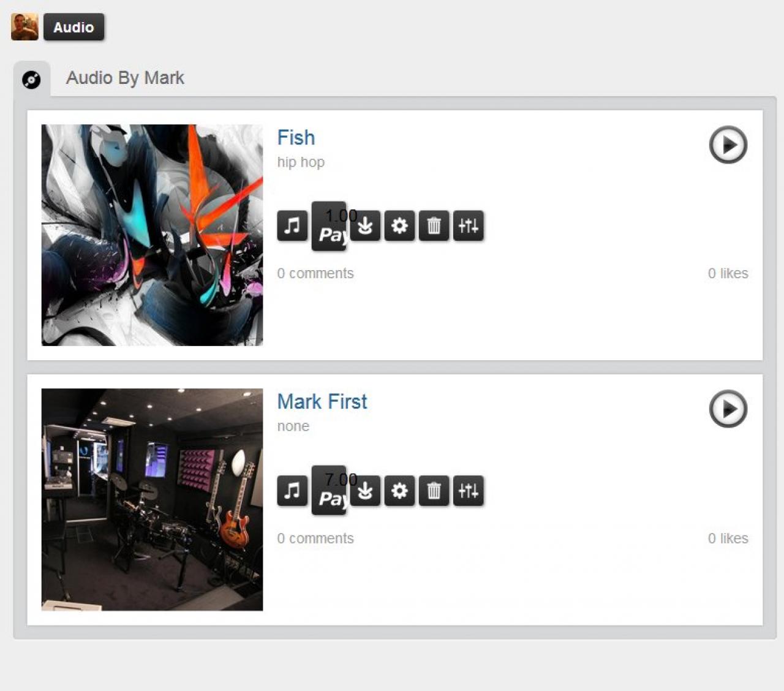Open the Fish title link

click(x=296, y=138)
